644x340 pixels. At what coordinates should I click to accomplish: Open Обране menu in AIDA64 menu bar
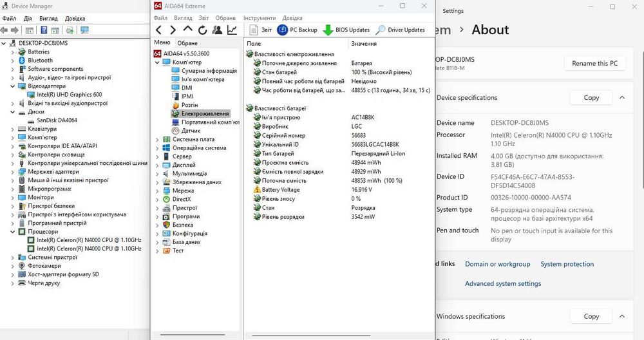click(225, 18)
